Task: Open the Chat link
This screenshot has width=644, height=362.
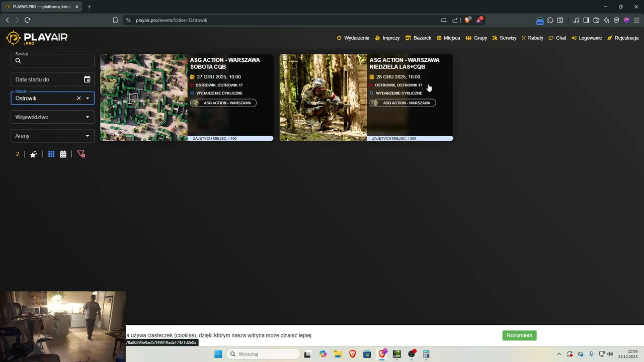Action: pos(557,38)
